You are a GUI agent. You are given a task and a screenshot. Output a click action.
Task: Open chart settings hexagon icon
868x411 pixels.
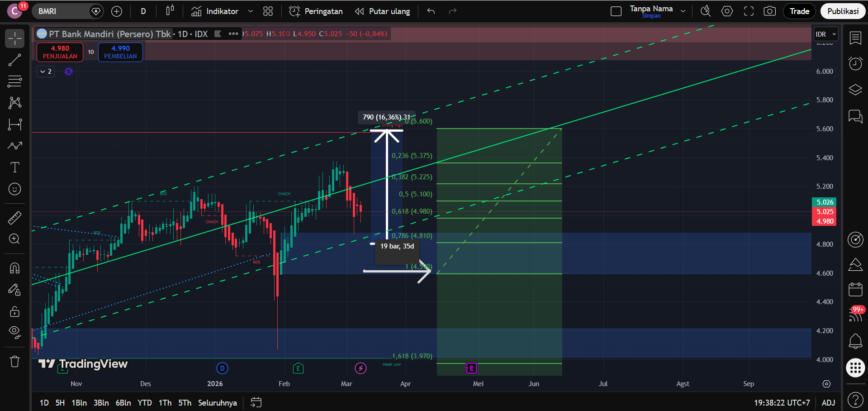pos(727,11)
